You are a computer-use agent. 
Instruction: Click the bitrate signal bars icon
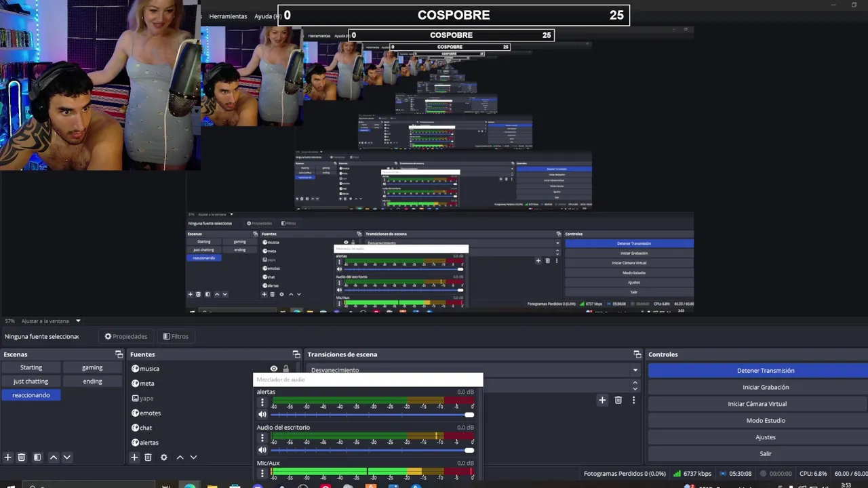[x=677, y=474]
